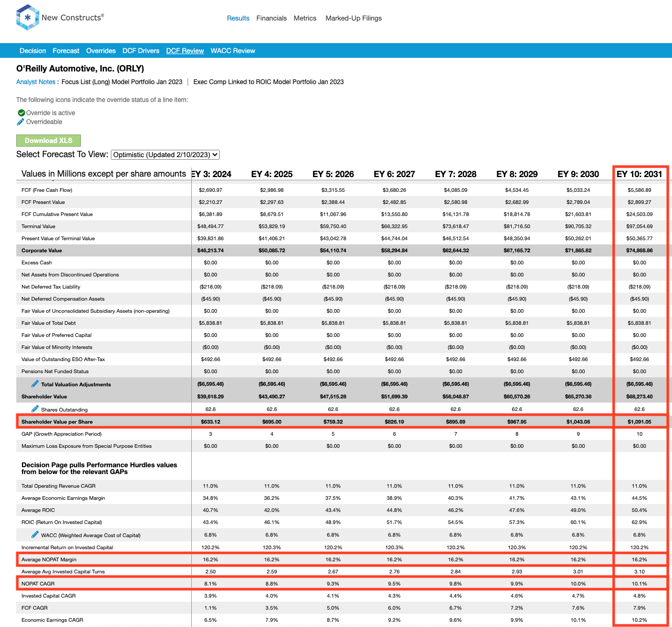Switch to the Overrides tab
The image size is (672, 627).
101,51
